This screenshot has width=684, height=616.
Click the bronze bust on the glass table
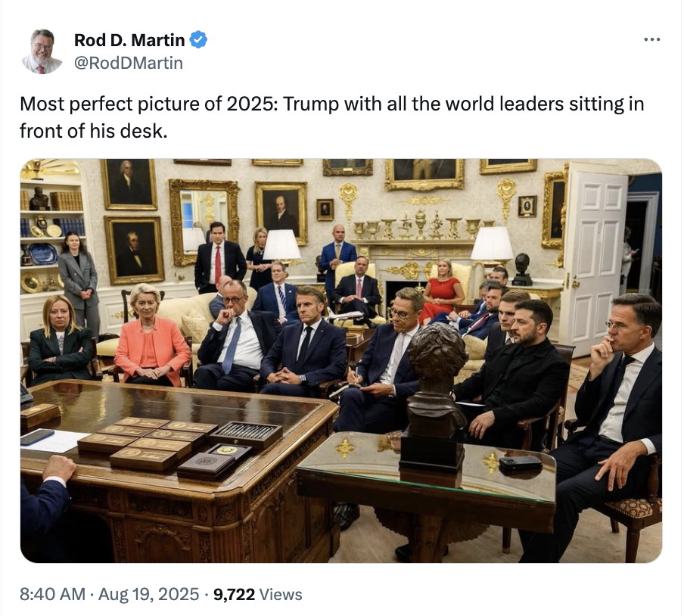(x=438, y=394)
